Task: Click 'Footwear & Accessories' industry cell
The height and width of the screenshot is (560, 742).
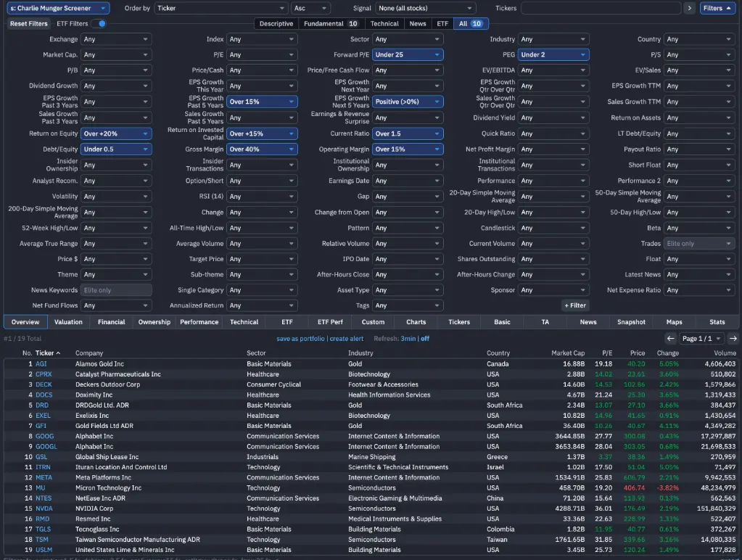Action: (383, 384)
